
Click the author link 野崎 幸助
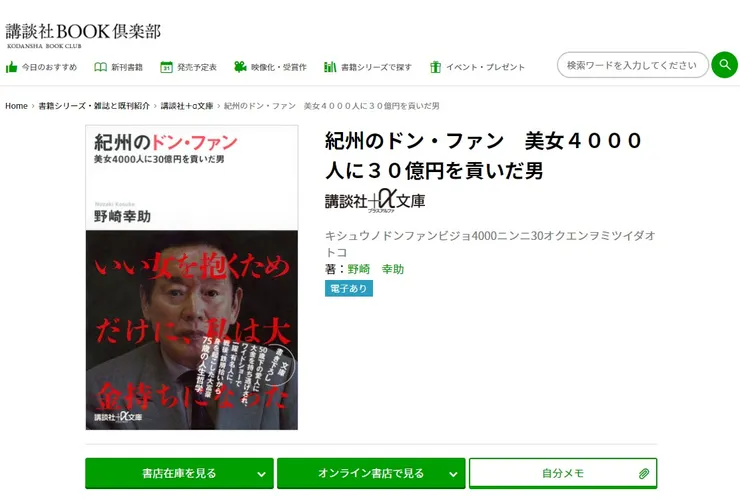(376, 269)
